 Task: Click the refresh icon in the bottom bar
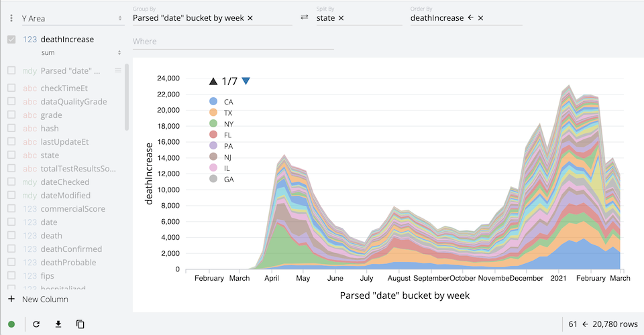(x=36, y=324)
